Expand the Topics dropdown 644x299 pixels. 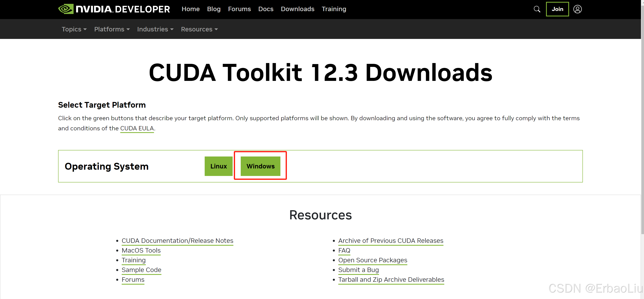[74, 29]
